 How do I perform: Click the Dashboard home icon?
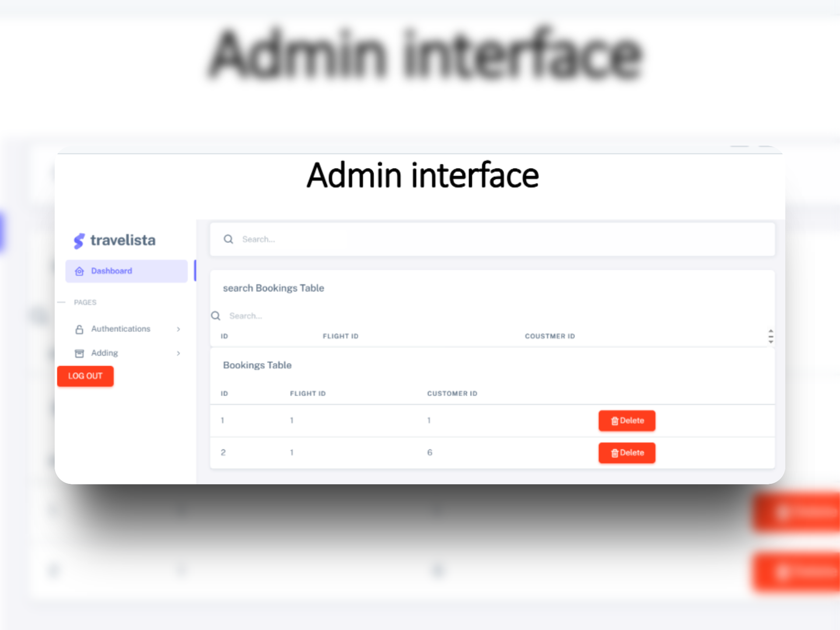[79, 271]
